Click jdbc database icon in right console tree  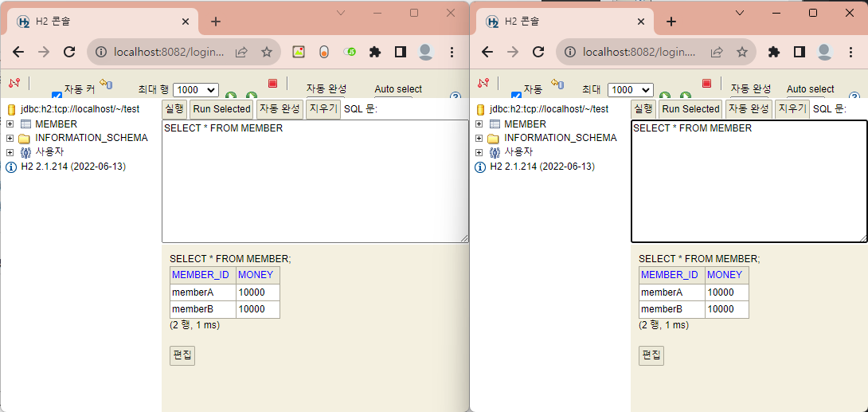[480, 110]
